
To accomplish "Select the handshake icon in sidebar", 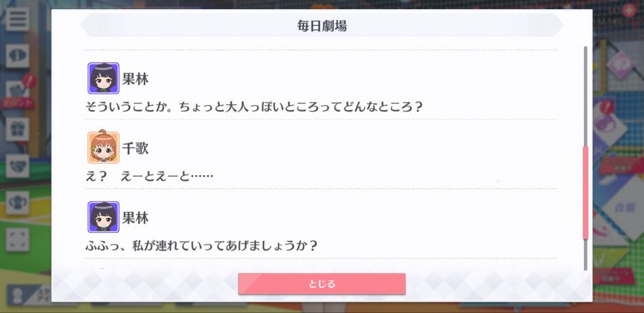I will coord(17,166).
